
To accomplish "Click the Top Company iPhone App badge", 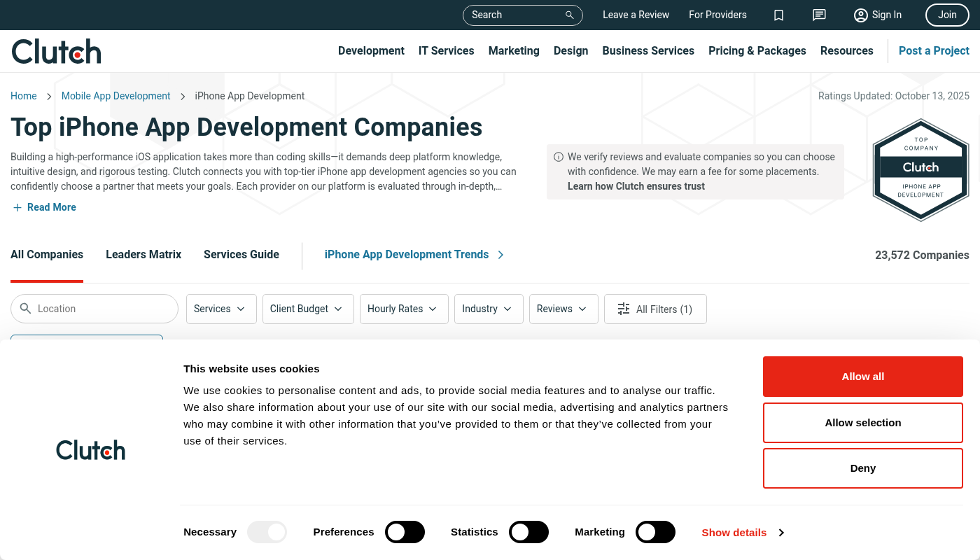I will [920, 169].
